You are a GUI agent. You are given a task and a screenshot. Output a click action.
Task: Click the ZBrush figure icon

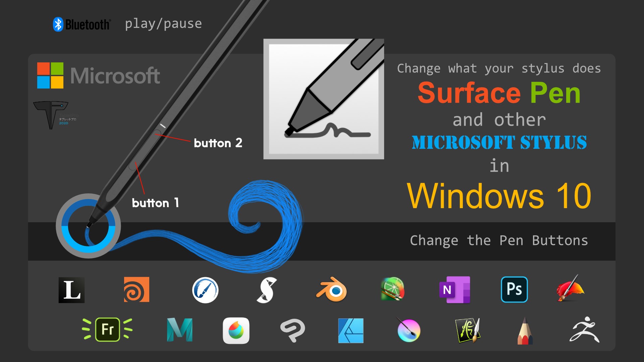[585, 330]
